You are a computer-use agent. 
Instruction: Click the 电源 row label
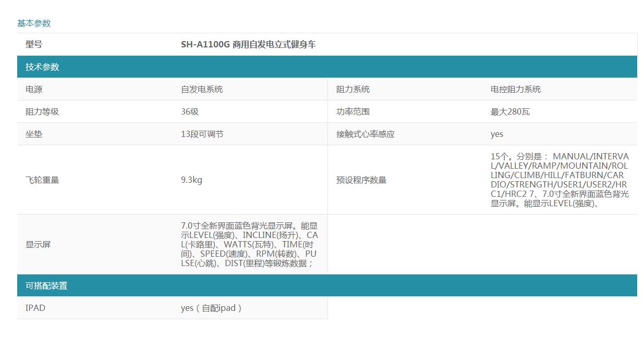[34, 89]
